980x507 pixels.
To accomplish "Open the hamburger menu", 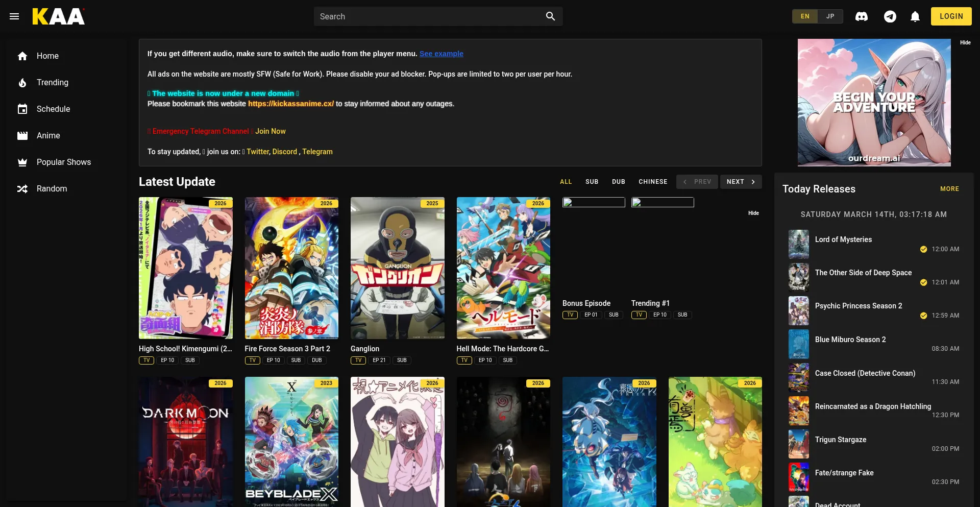I will 14,16.
